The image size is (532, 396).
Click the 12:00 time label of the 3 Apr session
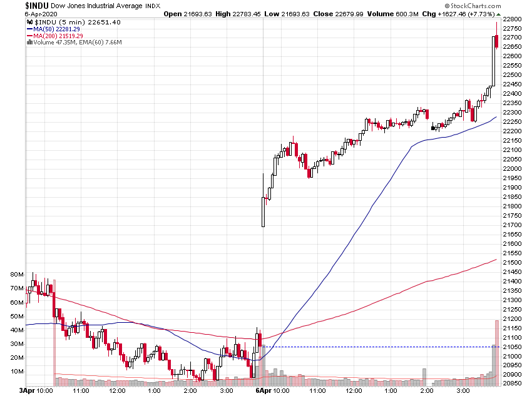[x=117, y=390]
